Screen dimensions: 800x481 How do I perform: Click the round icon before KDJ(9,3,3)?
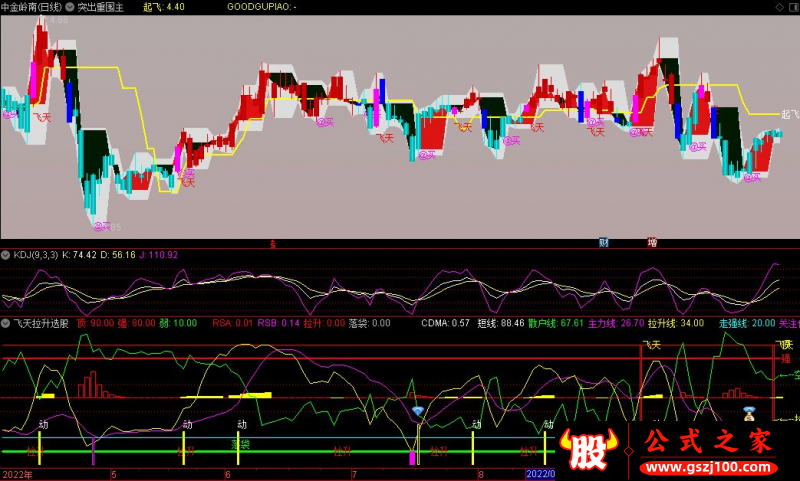tap(6, 255)
